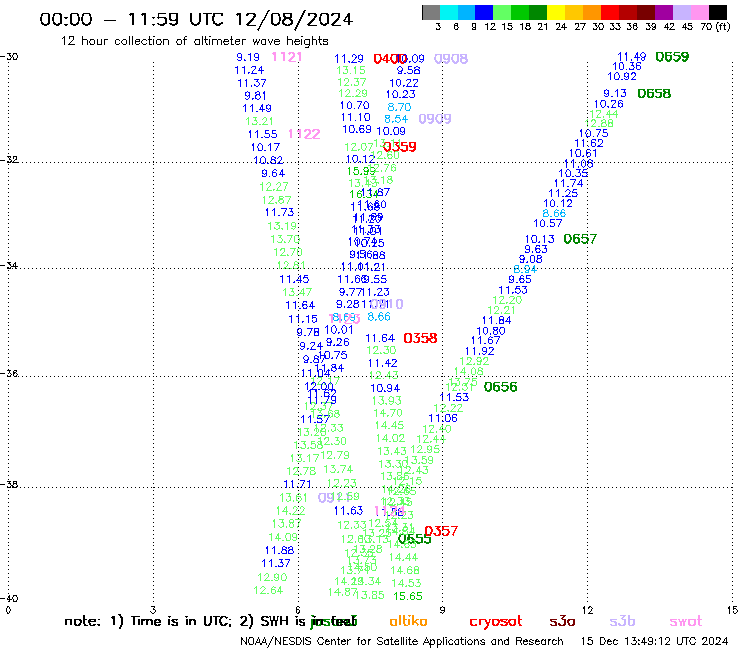
Task: Click the wave height value 11.92
Action: click(x=479, y=351)
